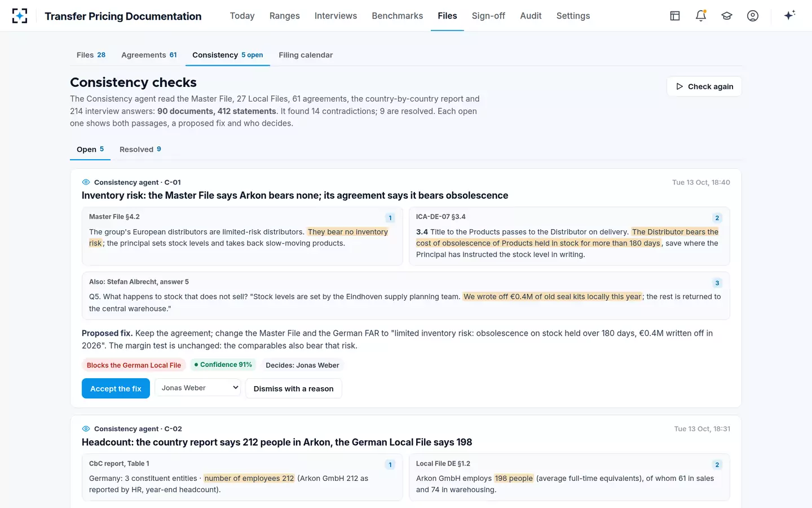Navigate to Interviews

pos(336,16)
